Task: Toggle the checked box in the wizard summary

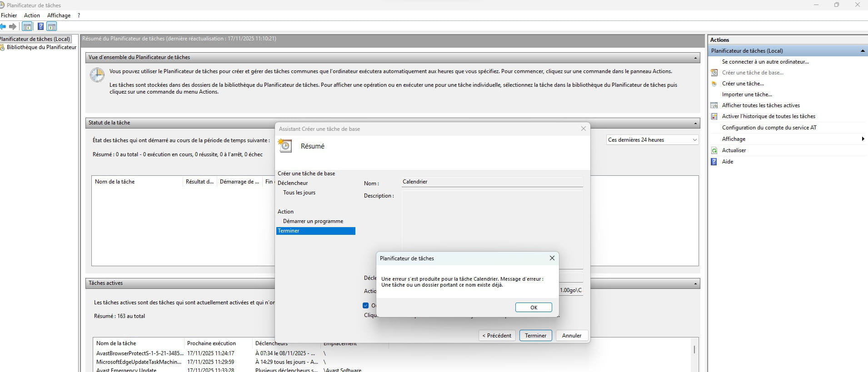Action: [x=365, y=305]
